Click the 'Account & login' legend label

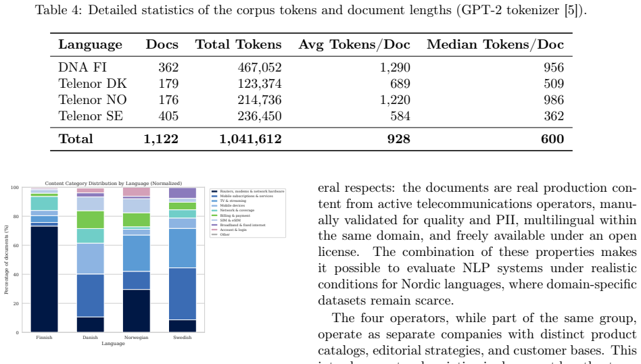pos(233,230)
